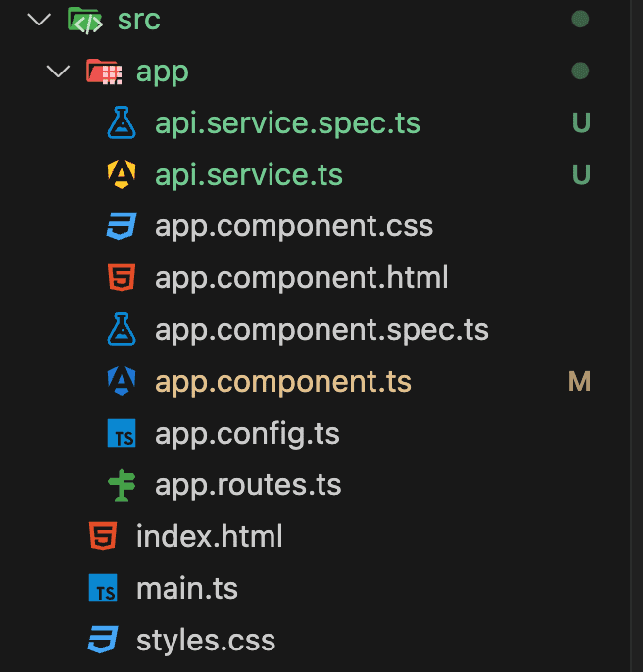Open the app.routes.ts file
Viewport: 643px width, 672px height.
(248, 486)
